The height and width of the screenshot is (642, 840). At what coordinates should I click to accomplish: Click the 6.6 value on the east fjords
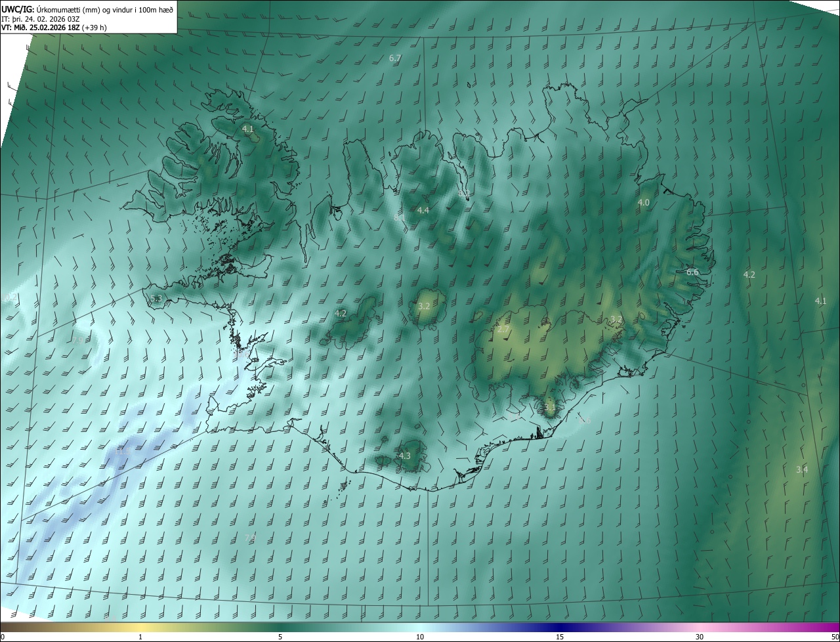[x=692, y=272]
